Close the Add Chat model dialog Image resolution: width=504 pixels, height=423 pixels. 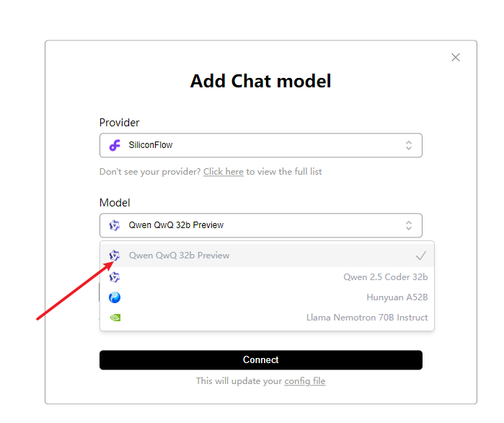[x=455, y=58]
